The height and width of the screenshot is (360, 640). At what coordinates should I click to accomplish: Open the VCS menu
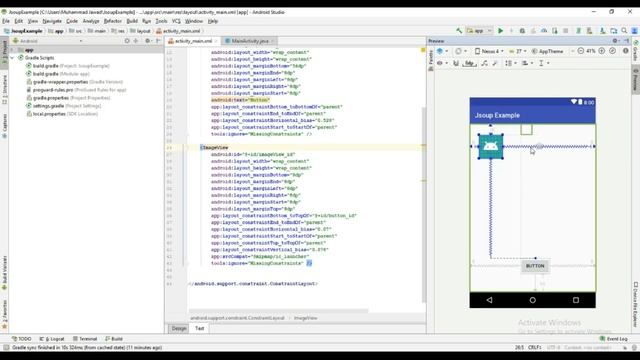pyautogui.click(x=176, y=21)
